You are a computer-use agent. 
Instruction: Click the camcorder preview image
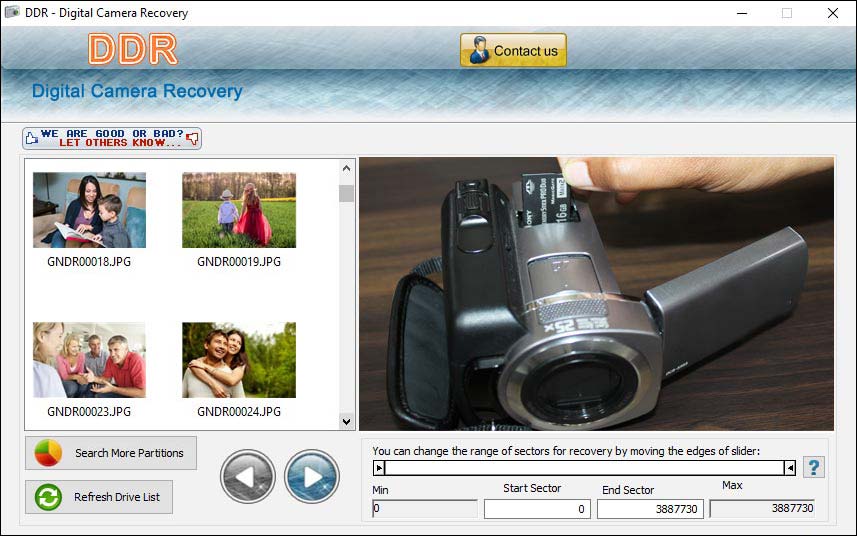(x=596, y=294)
